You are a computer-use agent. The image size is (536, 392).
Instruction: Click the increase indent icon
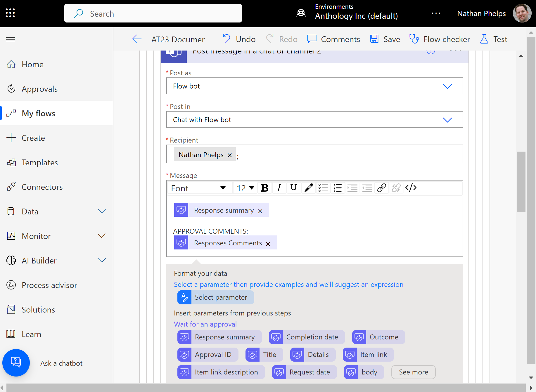352,188
